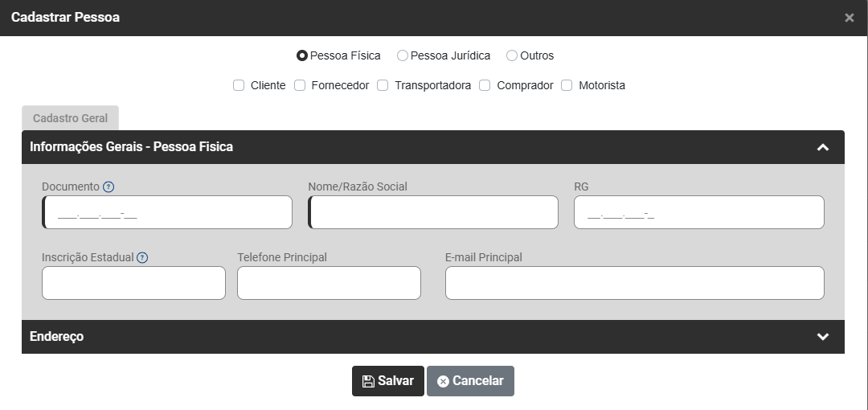Click the Documento help question icon
This screenshot has width=868, height=410.
click(108, 187)
